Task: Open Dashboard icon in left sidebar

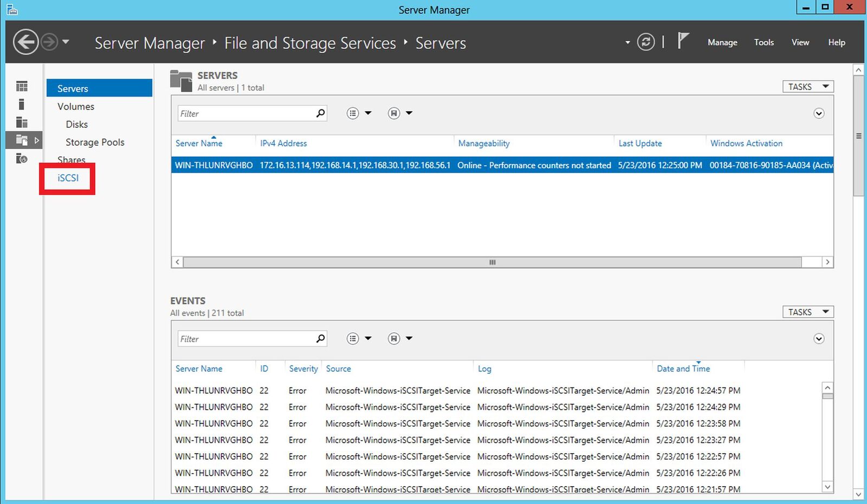Action: point(22,86)
